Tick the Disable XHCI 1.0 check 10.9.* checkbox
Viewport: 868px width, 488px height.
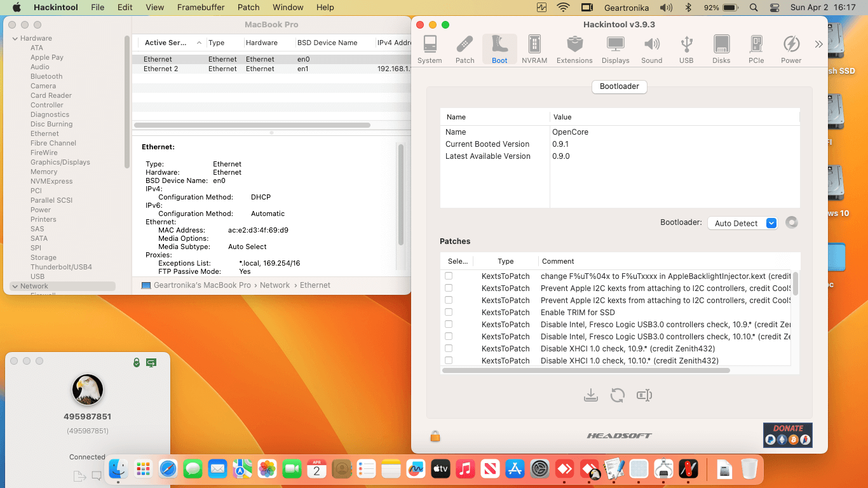click(x=449, y=348)
